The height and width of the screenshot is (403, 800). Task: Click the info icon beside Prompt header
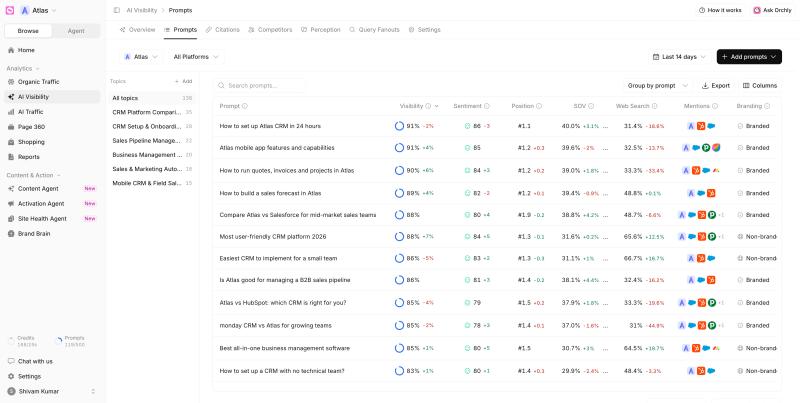pos(245,106)
